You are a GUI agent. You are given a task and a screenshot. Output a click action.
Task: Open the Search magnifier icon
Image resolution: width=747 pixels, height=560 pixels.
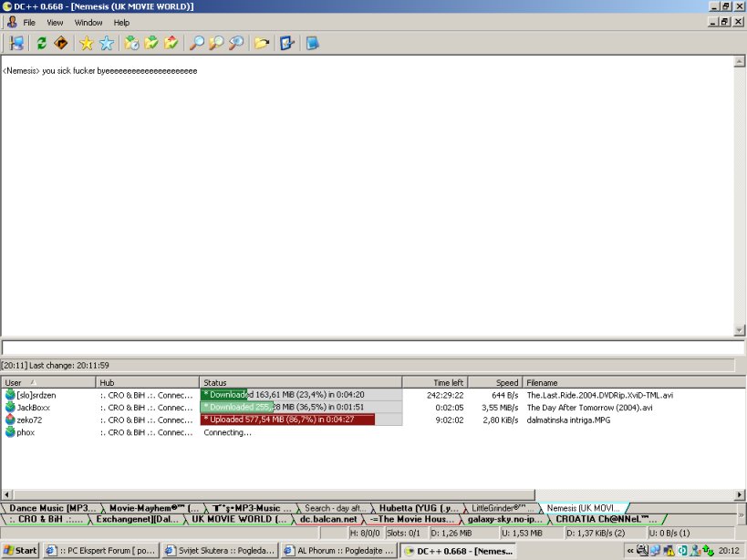(x=196, y=43)
